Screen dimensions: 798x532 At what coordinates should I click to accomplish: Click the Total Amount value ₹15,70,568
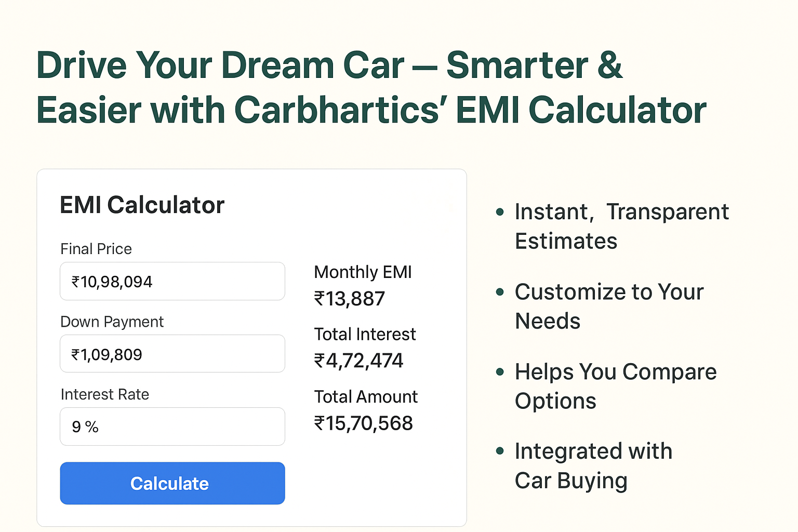click(x=363, y=423)
